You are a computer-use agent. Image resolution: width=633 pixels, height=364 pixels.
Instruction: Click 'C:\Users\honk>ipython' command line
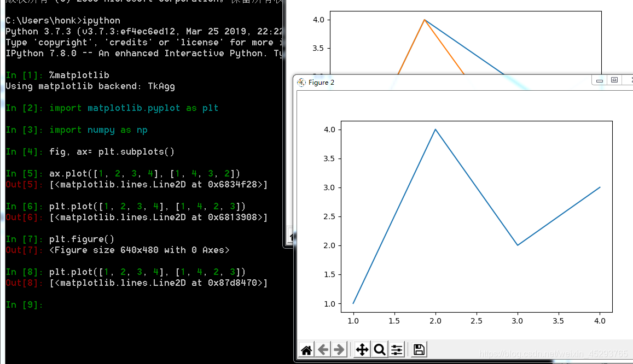tap(63, 21)
